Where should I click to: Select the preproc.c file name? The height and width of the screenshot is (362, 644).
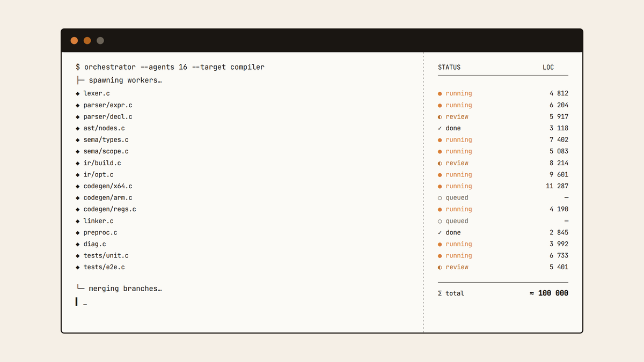point(100,233)
